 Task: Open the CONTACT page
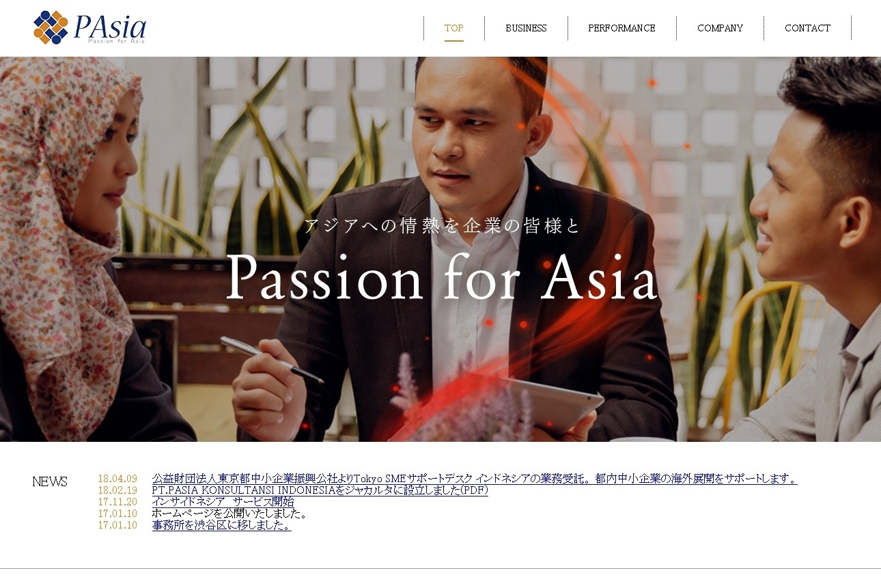[807, 28]
